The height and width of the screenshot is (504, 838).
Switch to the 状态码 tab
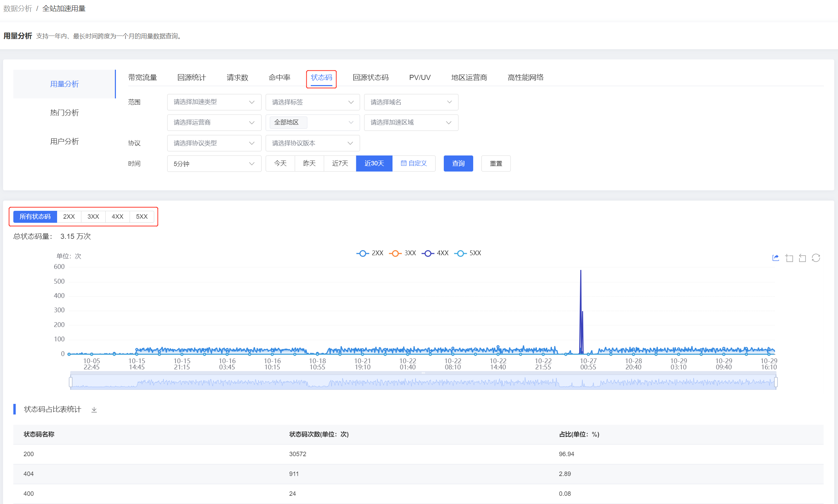(321, 78)
